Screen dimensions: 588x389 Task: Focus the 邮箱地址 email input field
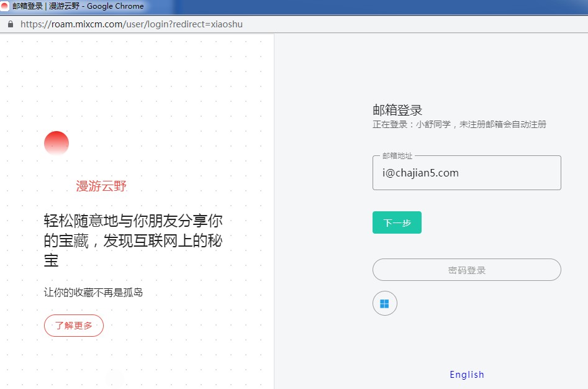[466, 173]
